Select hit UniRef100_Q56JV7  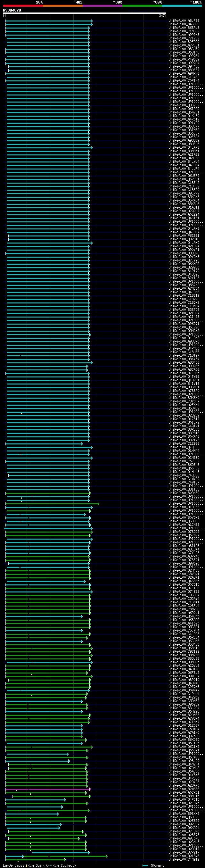click(184, 134)
